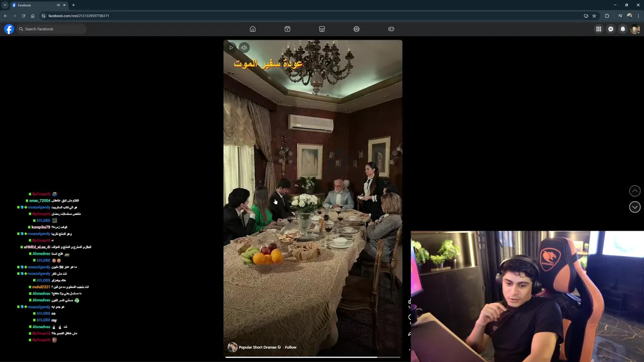The image size is (644, 362).
Task: Open the Chrome three-dot menu
Action: (638, 16)
